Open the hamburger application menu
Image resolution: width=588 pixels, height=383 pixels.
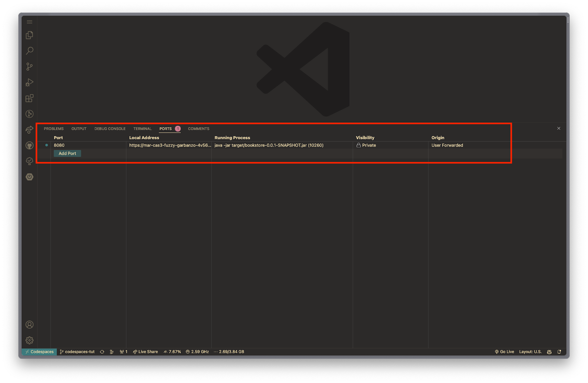[29, 22]
